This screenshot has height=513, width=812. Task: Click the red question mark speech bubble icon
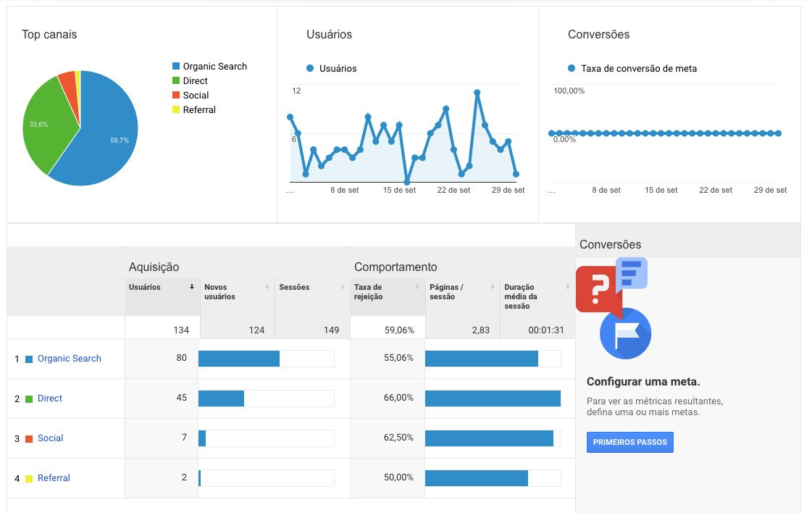598,290
